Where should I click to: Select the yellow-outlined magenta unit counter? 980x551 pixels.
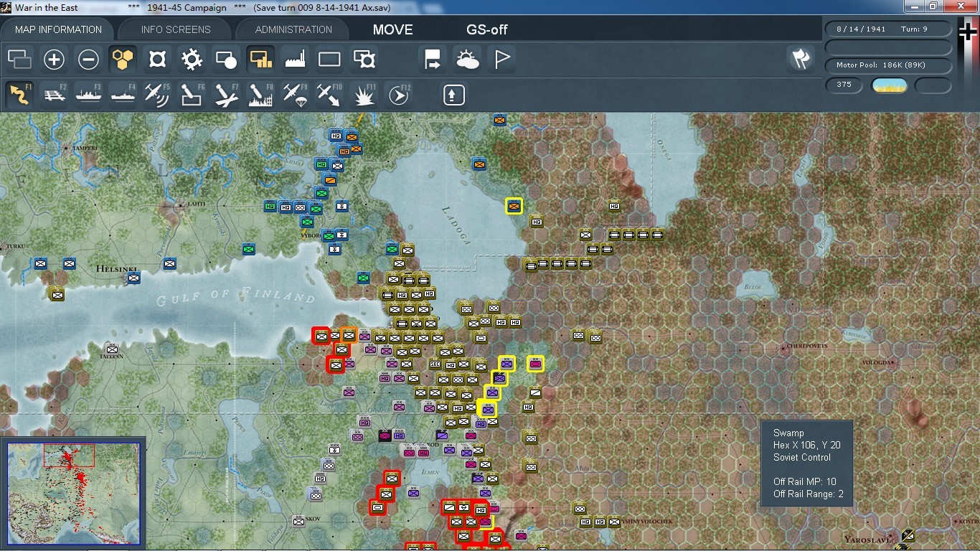pos(535,364)
